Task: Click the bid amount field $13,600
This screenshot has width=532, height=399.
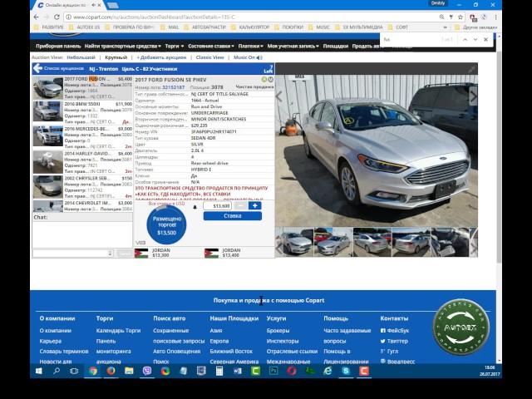Action: 217,206
